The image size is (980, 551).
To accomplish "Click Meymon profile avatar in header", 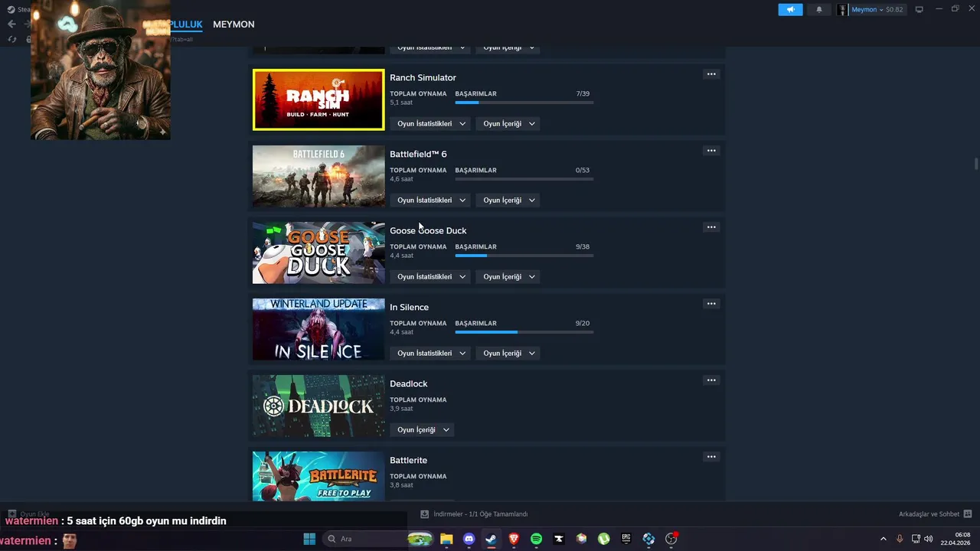I will 843,9.
